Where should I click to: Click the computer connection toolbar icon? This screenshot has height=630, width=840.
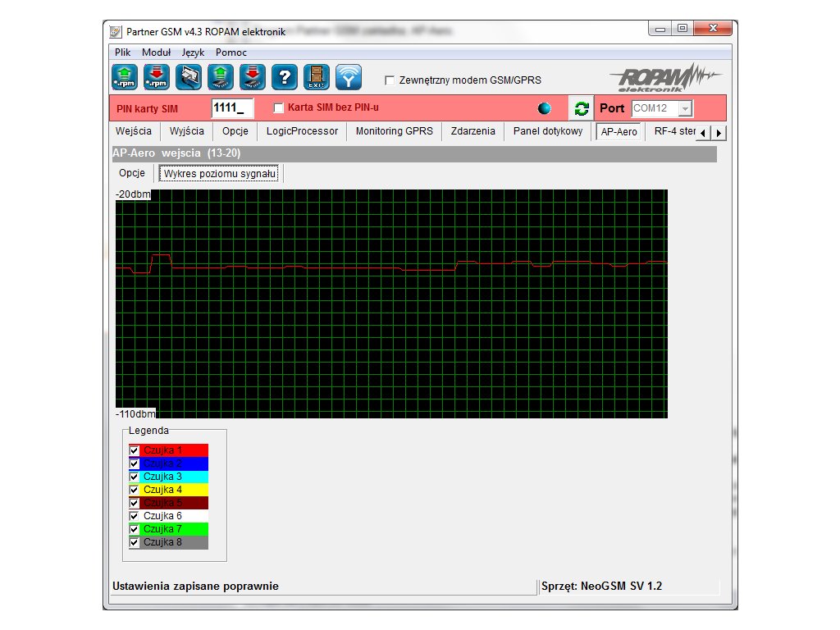(188, 77)
